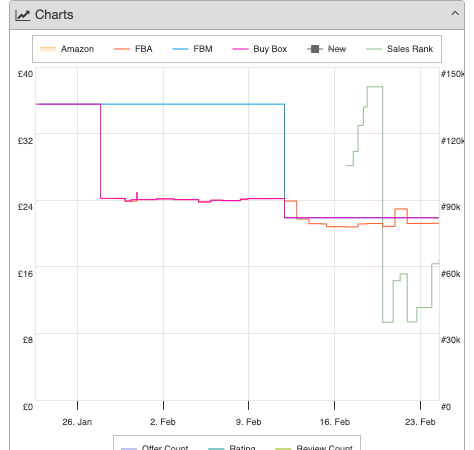Toggle the Amazon series in legend
This screenshot has height=450, width=474.
coord(67,49)
